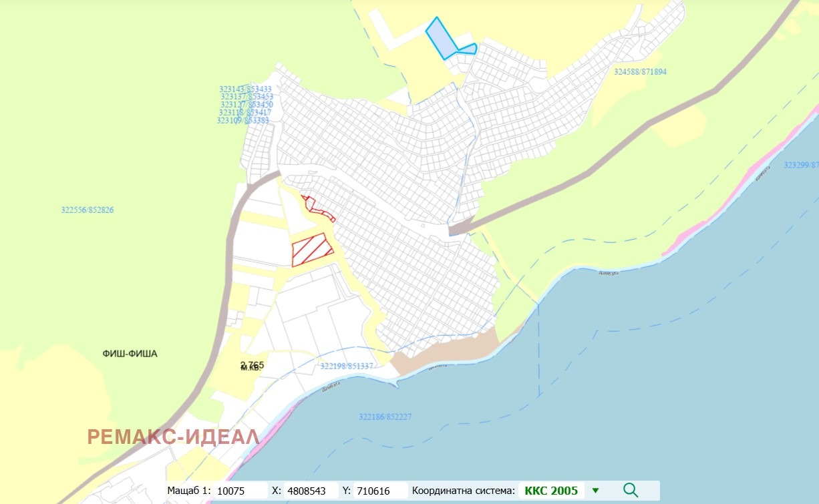Viewport: 819px width, 504px height.
Task: Click coordinate label 322198/851337
Action: (346, 366)
